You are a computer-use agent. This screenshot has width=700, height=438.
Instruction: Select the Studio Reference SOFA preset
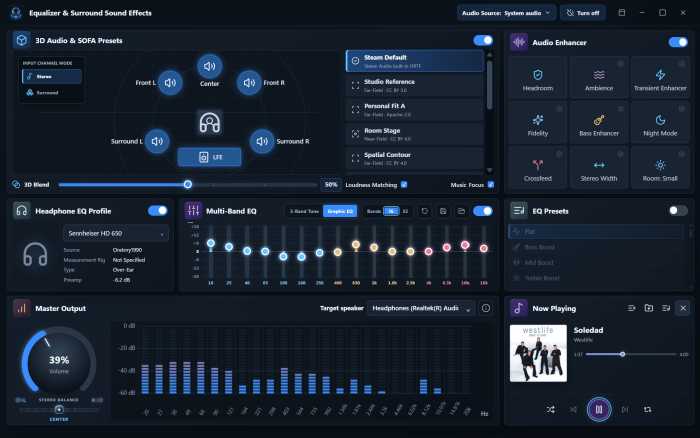pyautogui.click(x=415, y=85)
